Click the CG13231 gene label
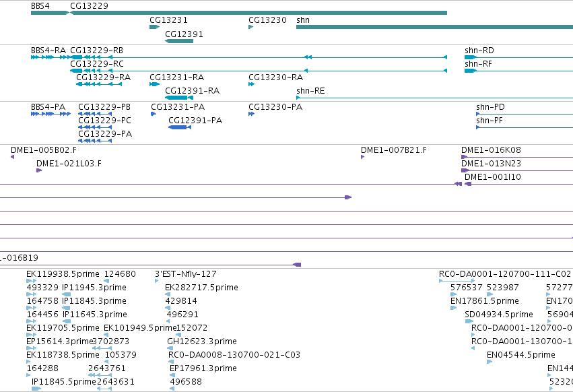The image size is (573, 392). tap(168, 20)
